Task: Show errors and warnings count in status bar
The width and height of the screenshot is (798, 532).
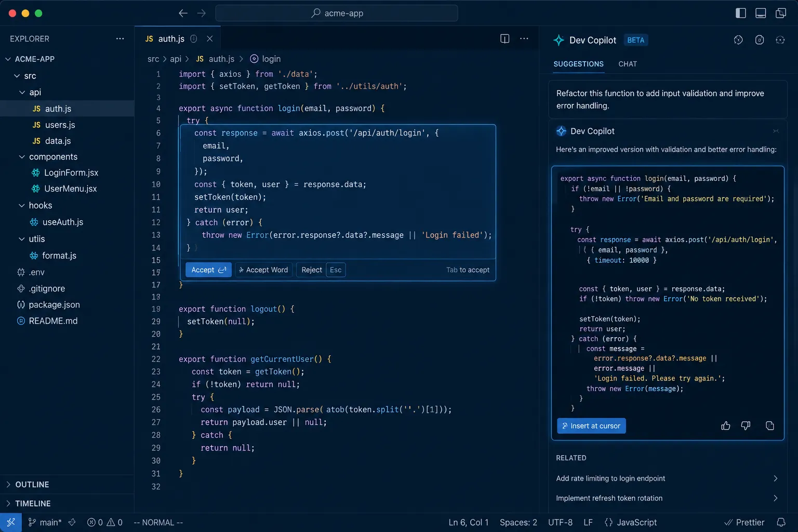Action: (x=105, y=523)
